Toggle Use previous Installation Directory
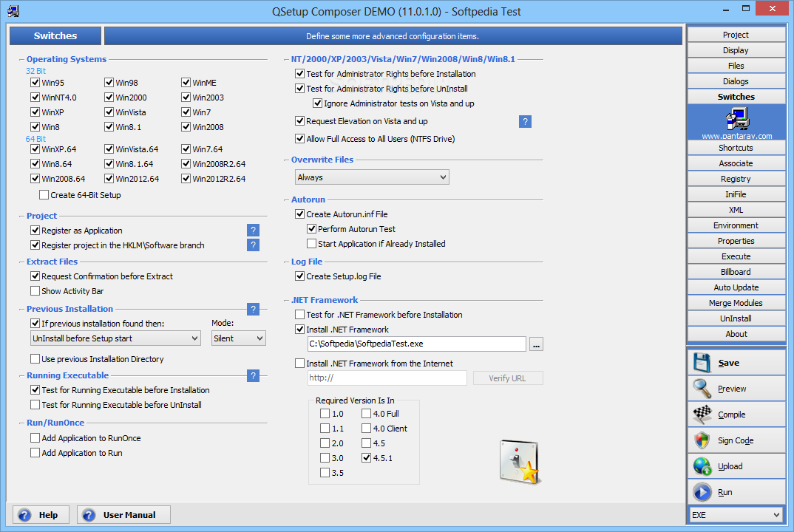 point(35,359)
